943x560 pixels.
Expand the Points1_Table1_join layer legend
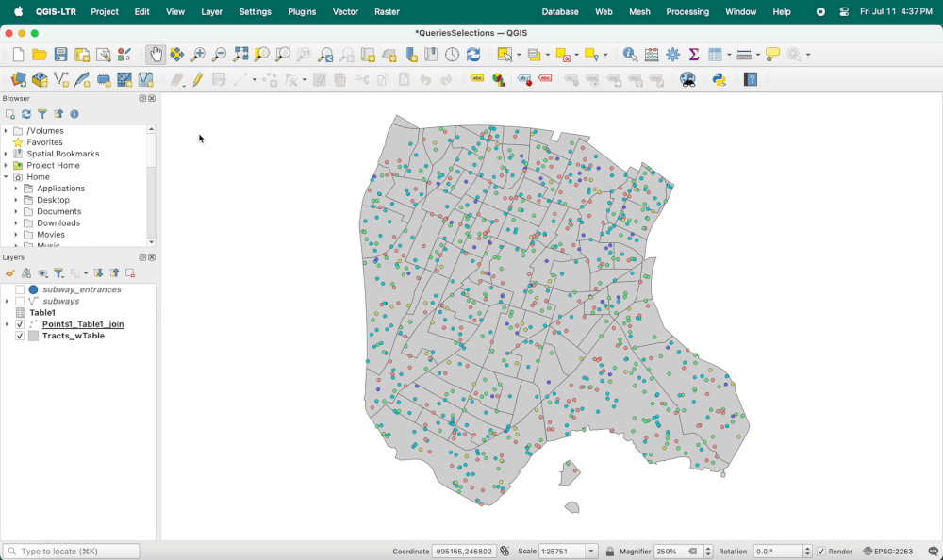pos(7,324)
